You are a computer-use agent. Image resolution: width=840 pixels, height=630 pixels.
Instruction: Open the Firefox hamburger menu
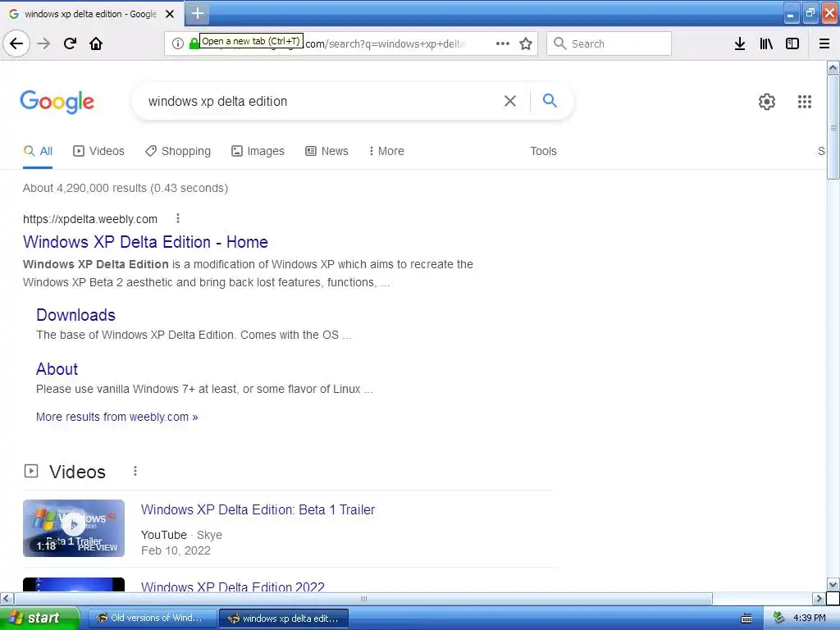(824, 43)
